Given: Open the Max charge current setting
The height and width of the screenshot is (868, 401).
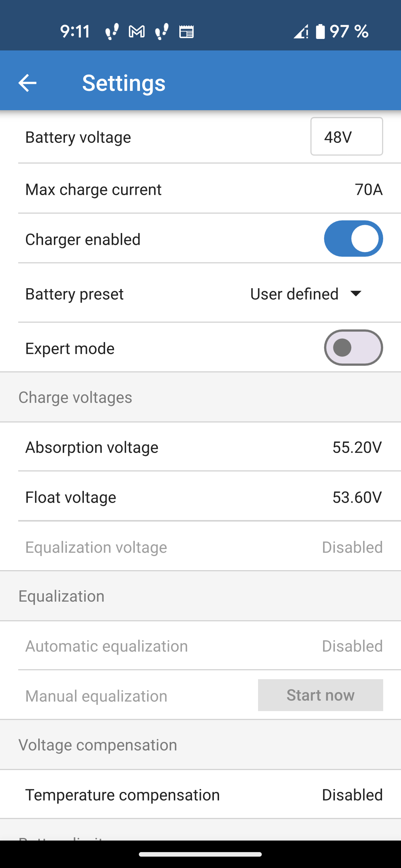Looking at the screenshot, I should pyautogui.click(x=200, y=190).
